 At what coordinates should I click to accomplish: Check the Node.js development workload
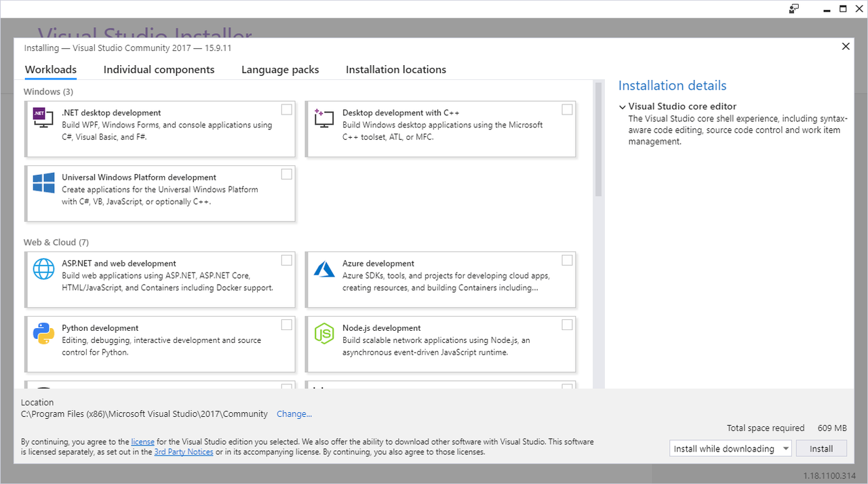(567, 325)
